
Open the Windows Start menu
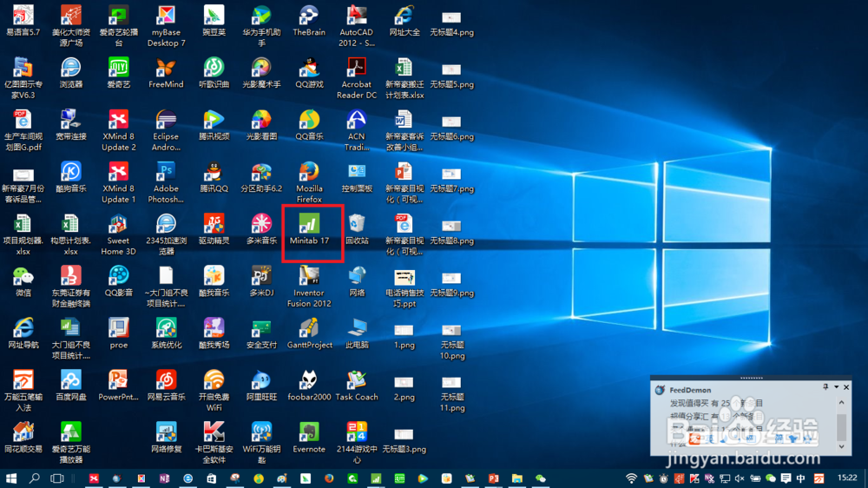tap(11, 478)
